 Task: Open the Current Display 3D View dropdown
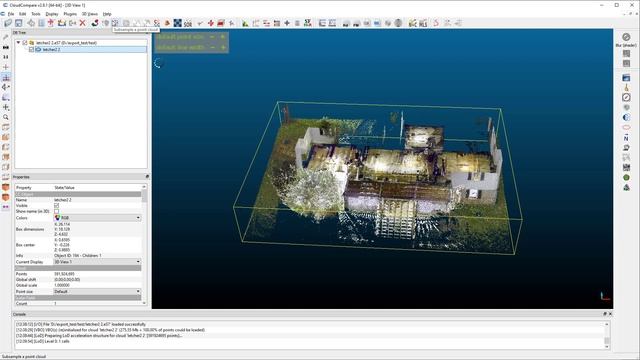click(98, 262)
